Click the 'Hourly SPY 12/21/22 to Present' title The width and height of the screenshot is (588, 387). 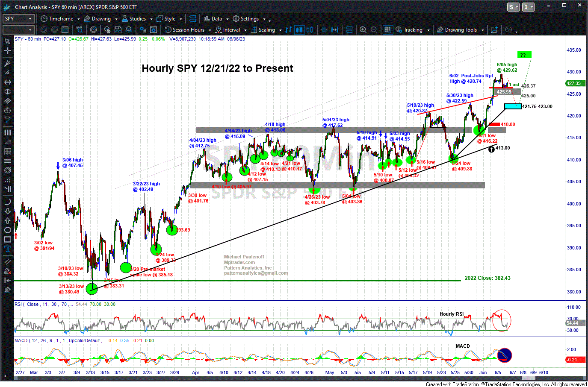[x=217, y=68]
